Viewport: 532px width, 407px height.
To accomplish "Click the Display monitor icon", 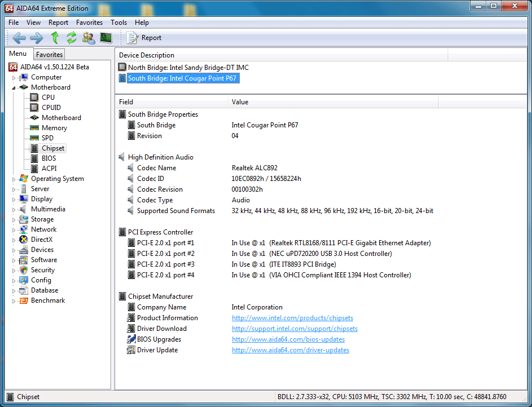I will pos(24,199).
